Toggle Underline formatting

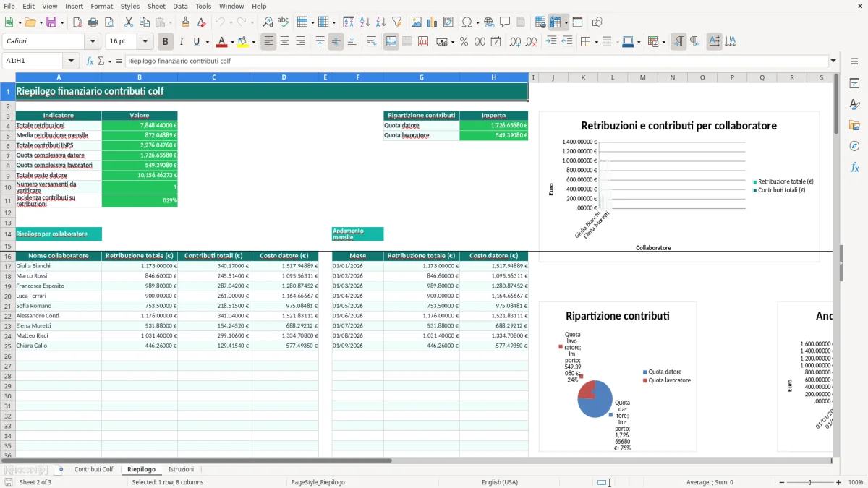(196, 42)
